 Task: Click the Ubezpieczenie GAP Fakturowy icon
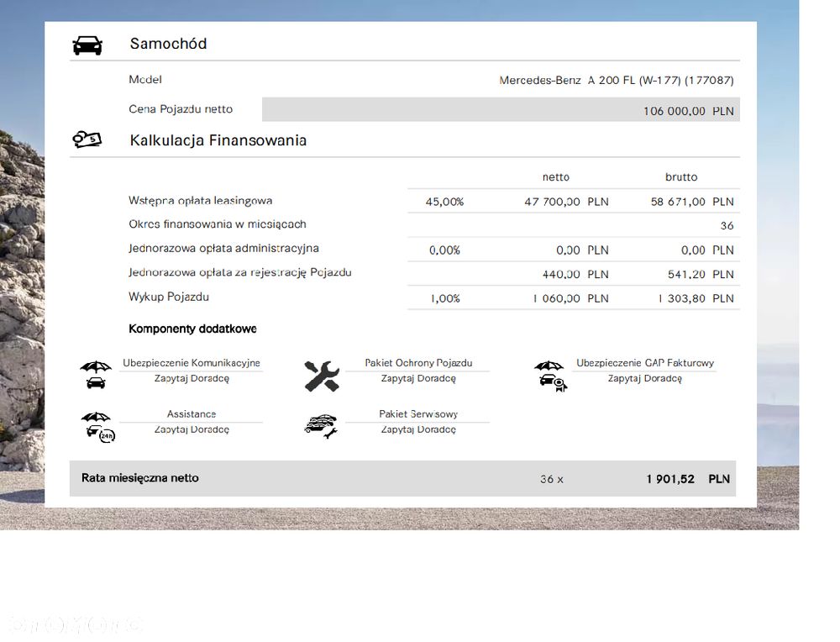point(550,376)
